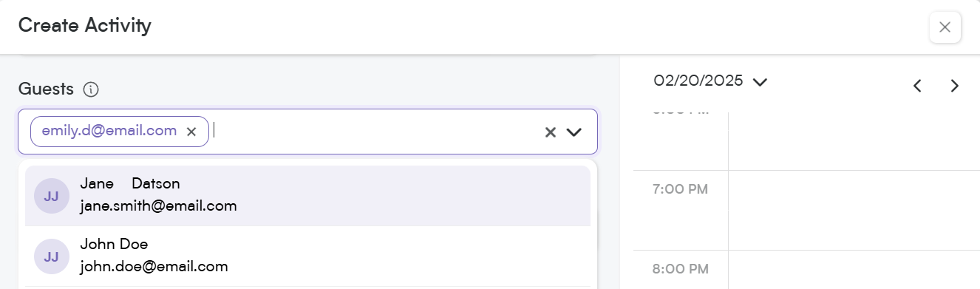Go to the next day
Screen dimensions: 980x289
tap(954, 86)
